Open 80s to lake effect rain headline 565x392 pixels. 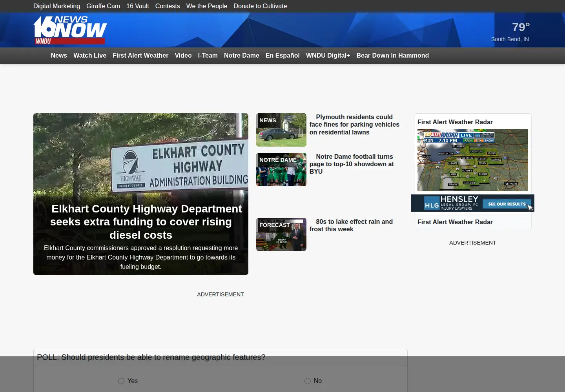pyautogui.click(x=351, y=225)
